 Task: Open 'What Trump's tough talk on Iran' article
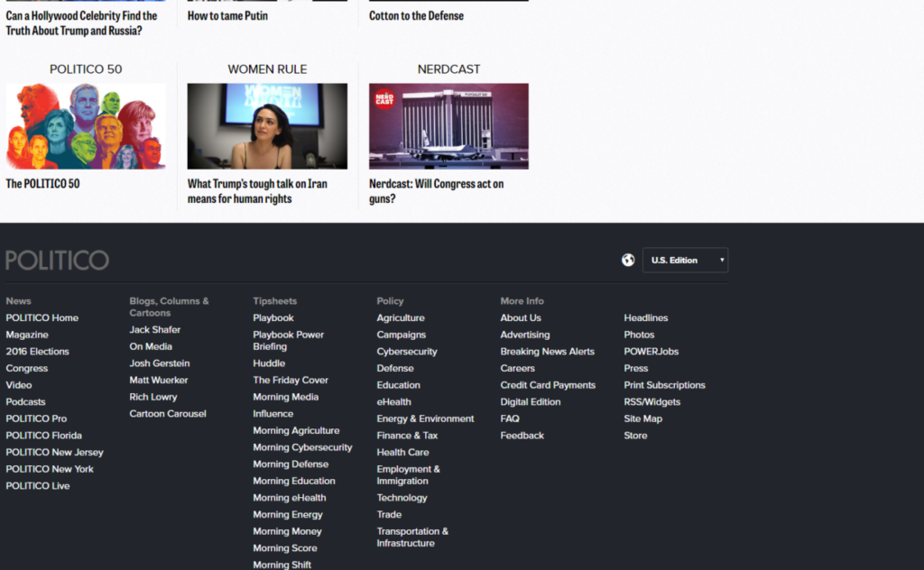pos(257,191)
